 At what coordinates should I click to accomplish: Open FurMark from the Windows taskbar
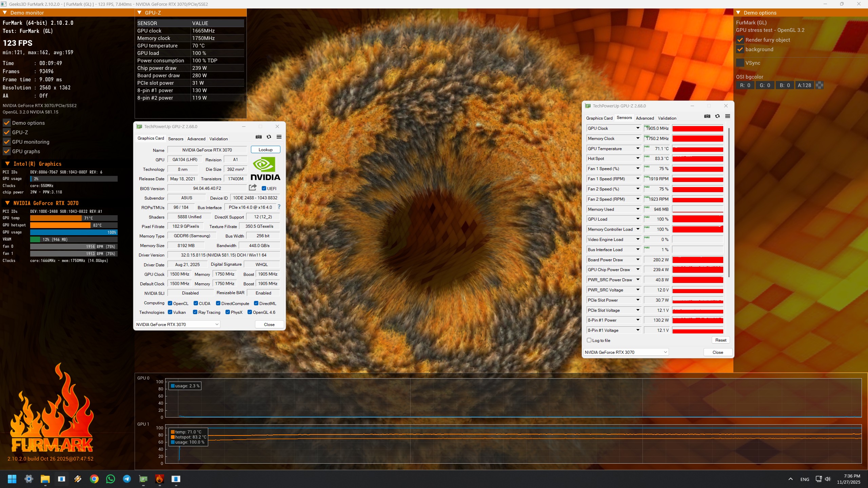159,479
